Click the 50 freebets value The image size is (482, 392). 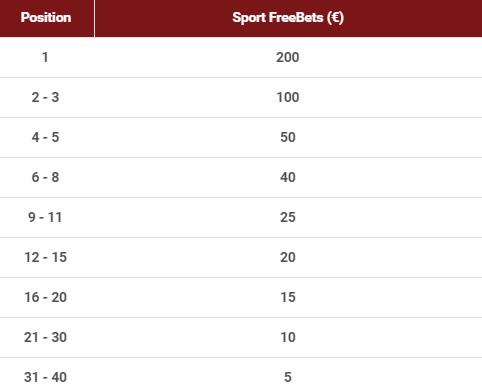tap(288, 137)
